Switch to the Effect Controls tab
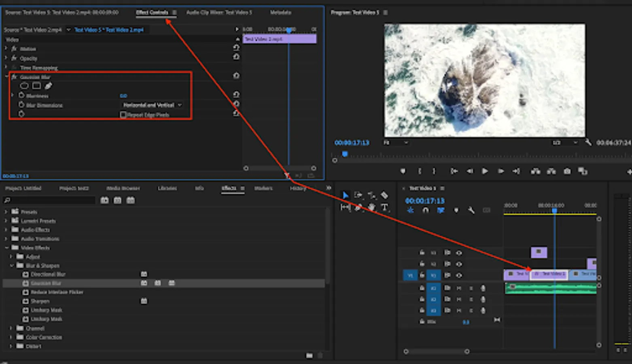 click(152, 13)
